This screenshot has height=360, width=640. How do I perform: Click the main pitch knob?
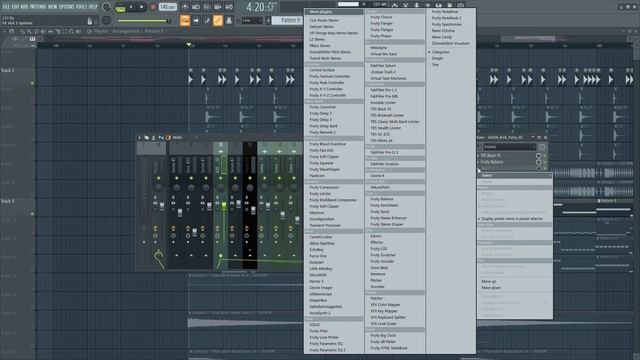point(107,20)
